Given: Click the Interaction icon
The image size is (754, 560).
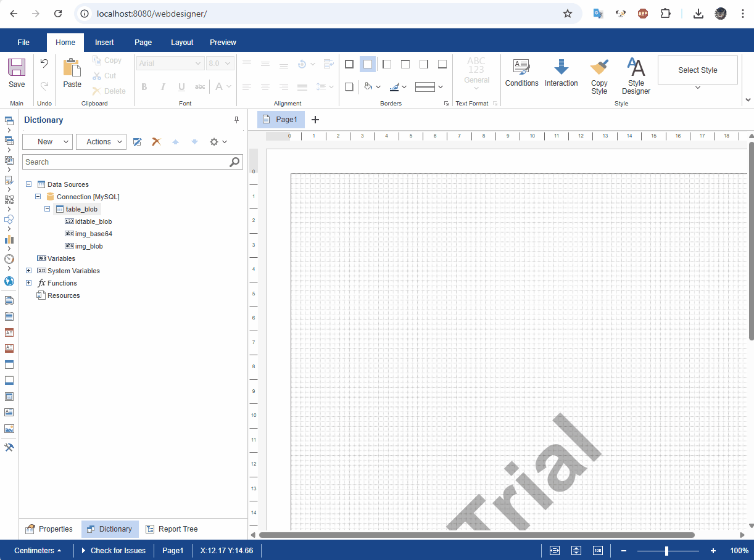Looking at the screenshot, I should coord(561,68).
